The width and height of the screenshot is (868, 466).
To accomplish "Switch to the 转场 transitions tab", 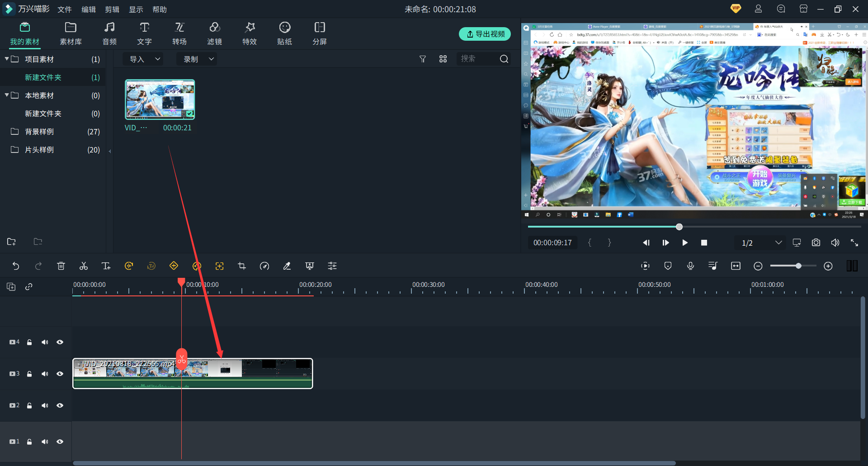I will point(179,33).
